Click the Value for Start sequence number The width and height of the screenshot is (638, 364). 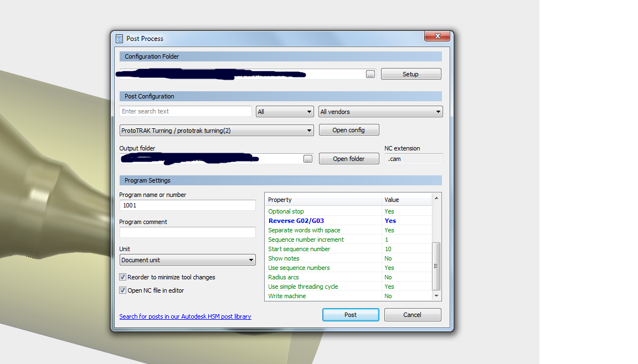[x=388, y=249]
